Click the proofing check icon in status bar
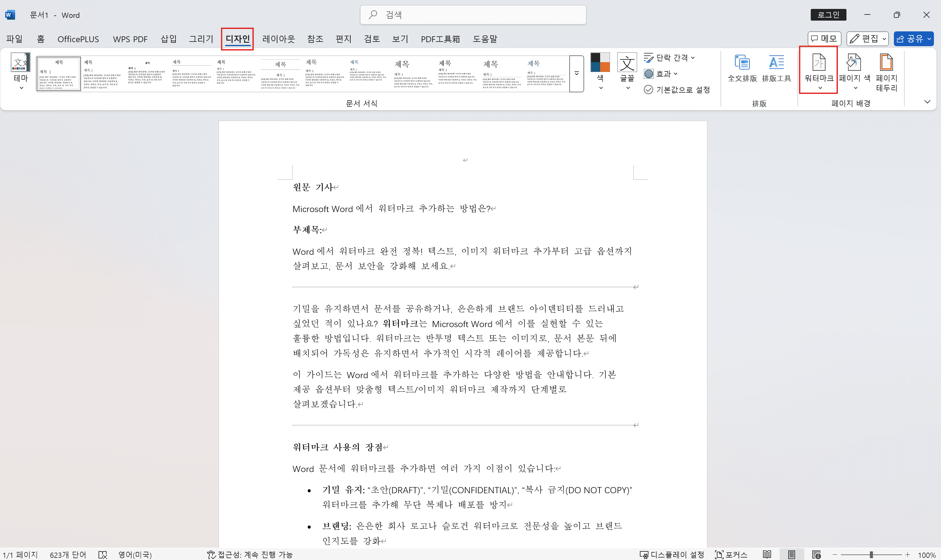This screenshot has height=560, width=941. tap(103, 554)
